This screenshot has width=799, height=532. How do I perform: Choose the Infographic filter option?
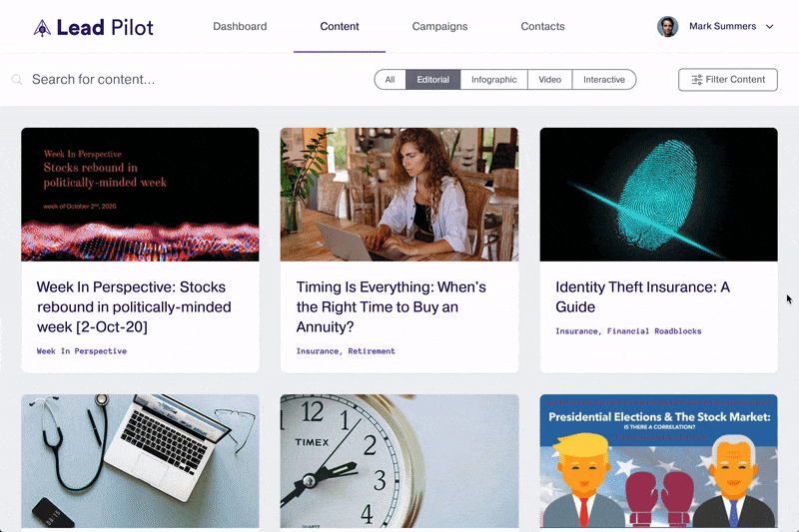click(493, 80)
